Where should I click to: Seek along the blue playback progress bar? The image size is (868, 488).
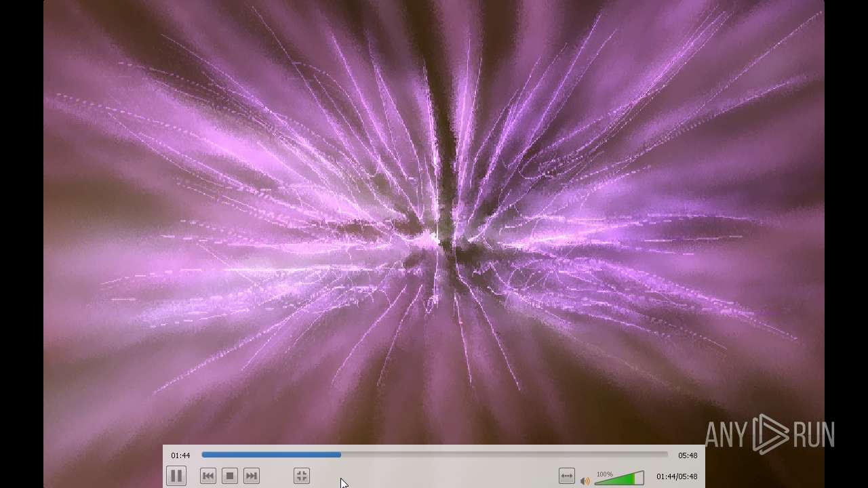click(x=435, y=455)
